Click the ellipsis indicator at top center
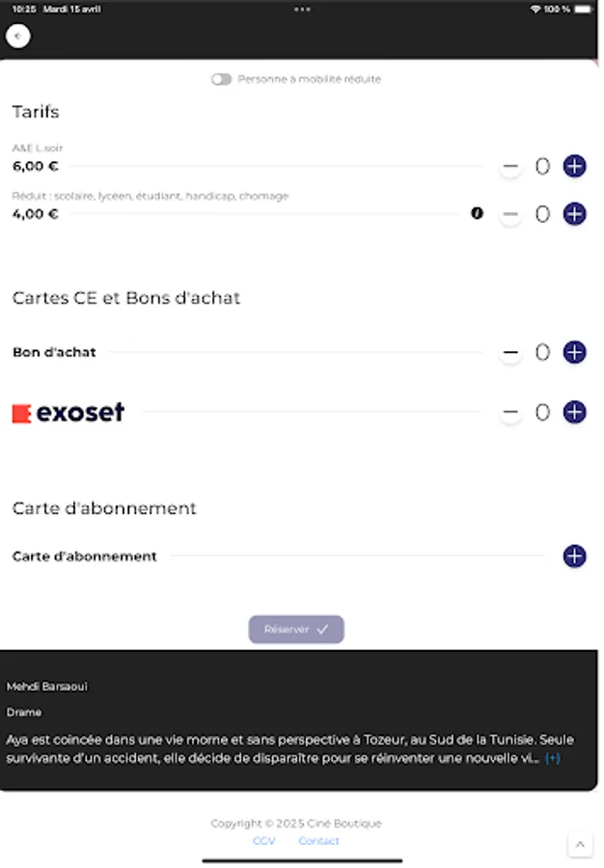 (x=302, y=9)
